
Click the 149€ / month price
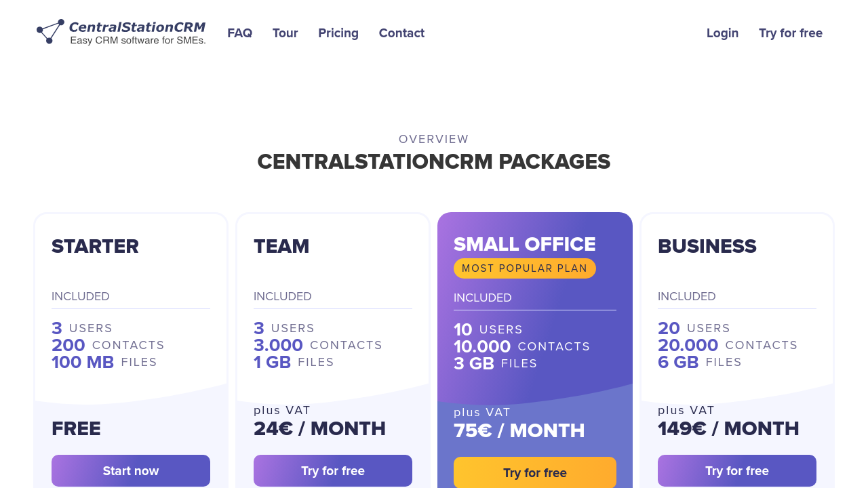(x=728, y=428)
